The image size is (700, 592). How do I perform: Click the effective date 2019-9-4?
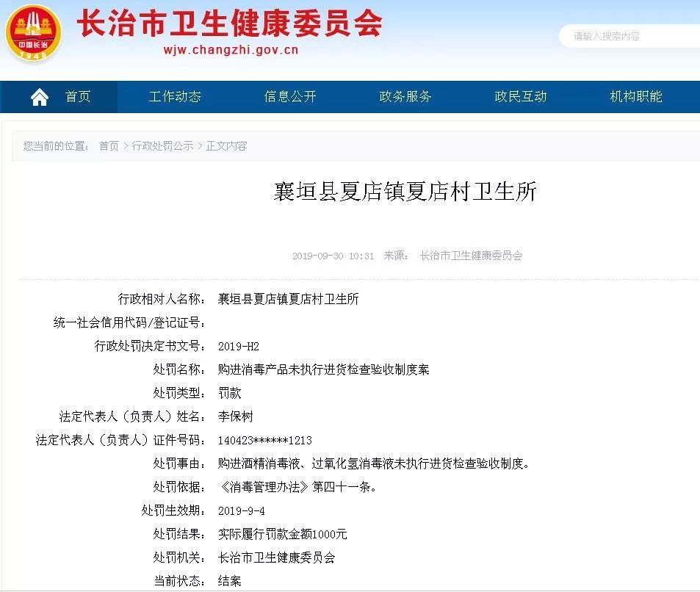pyautogui.click(x=242, y=511)
